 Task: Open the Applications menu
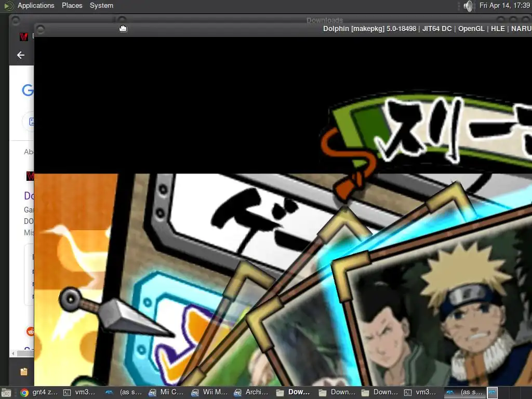click(36, 5)
